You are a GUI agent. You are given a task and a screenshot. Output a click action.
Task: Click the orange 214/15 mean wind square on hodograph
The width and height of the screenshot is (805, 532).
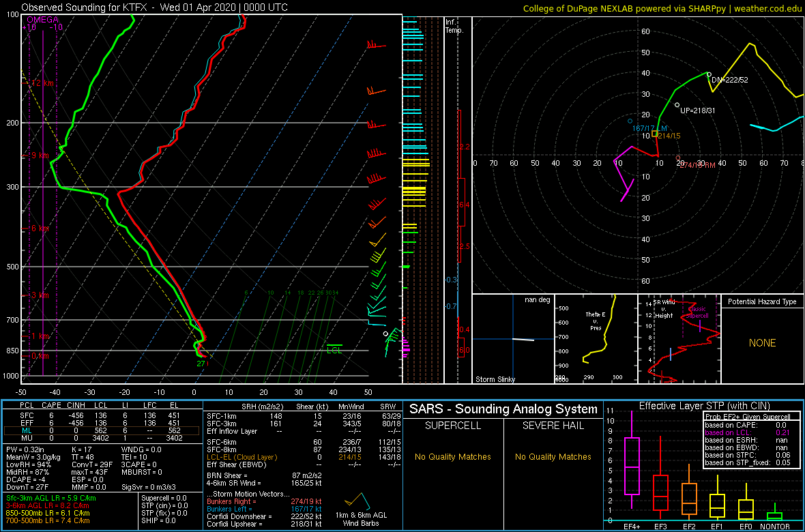pos(655,134)
